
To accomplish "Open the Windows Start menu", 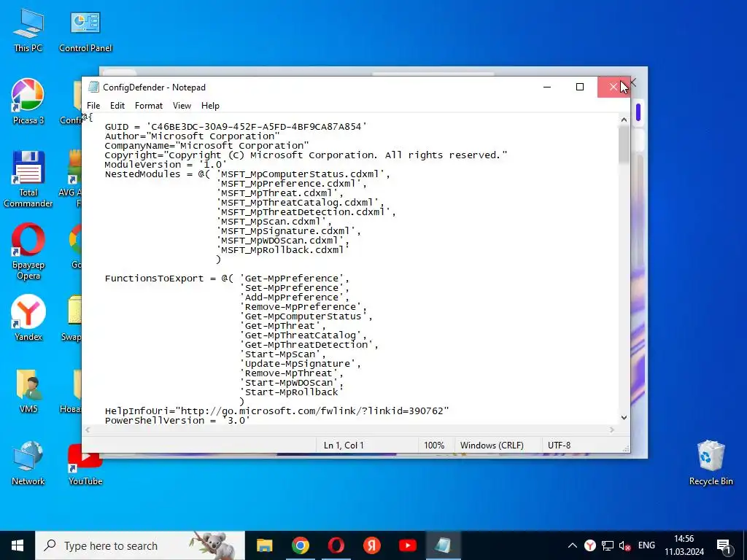I will tap(18, 545).
